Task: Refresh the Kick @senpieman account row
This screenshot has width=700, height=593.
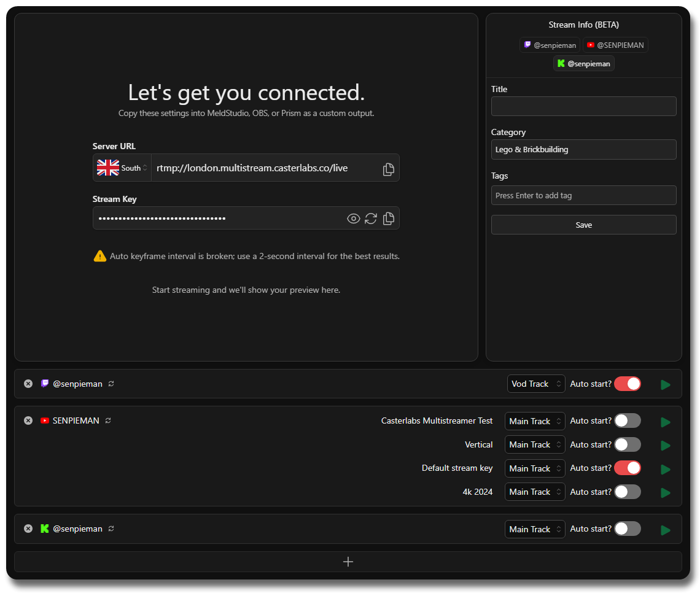Action: [111, 528]
